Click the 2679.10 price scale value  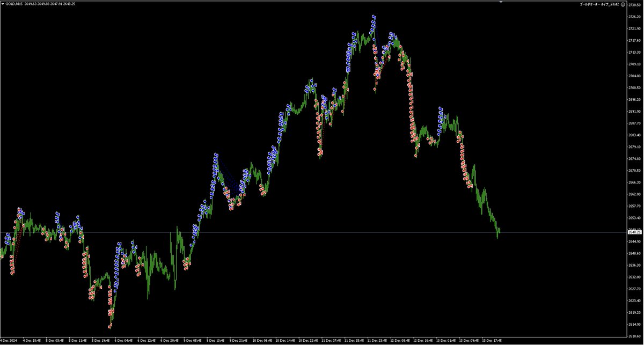[633, 146]
